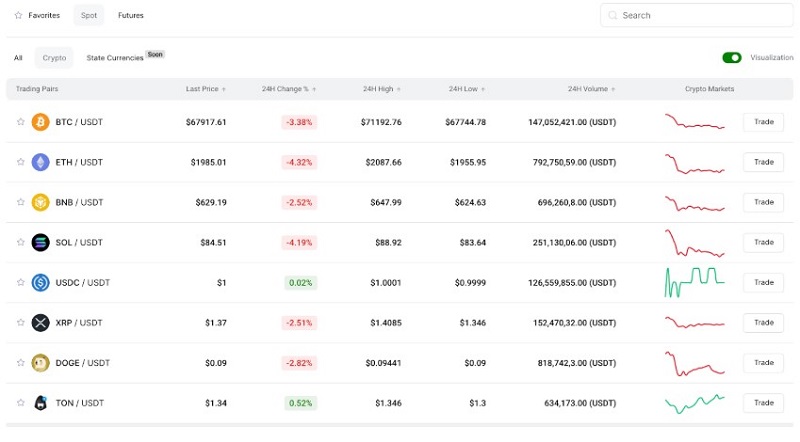Click the TON coin icon
Screen dimensions: 800x442
point(40,403)
